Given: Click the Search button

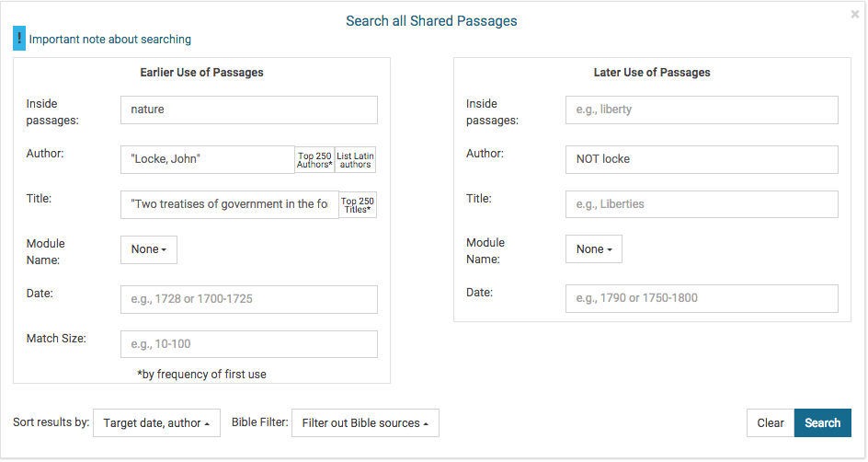Looking at the screenshot, I should tap(822, 423).
